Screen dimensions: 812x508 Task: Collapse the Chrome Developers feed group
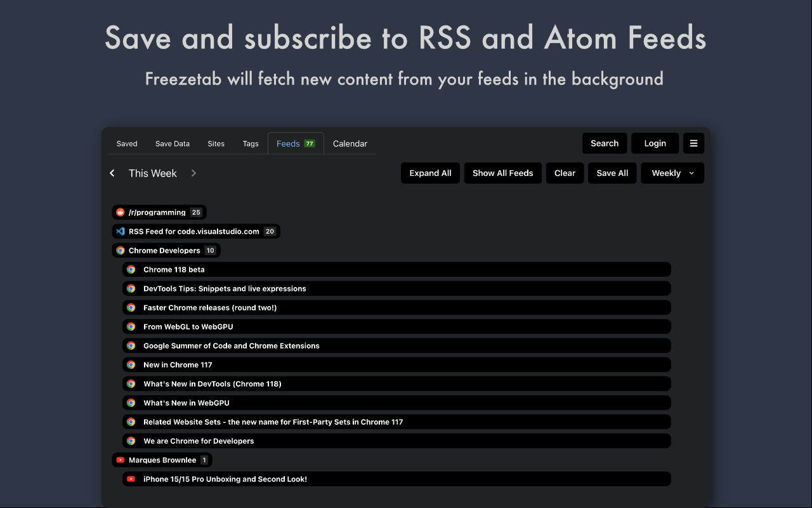[x=164, y=250]
